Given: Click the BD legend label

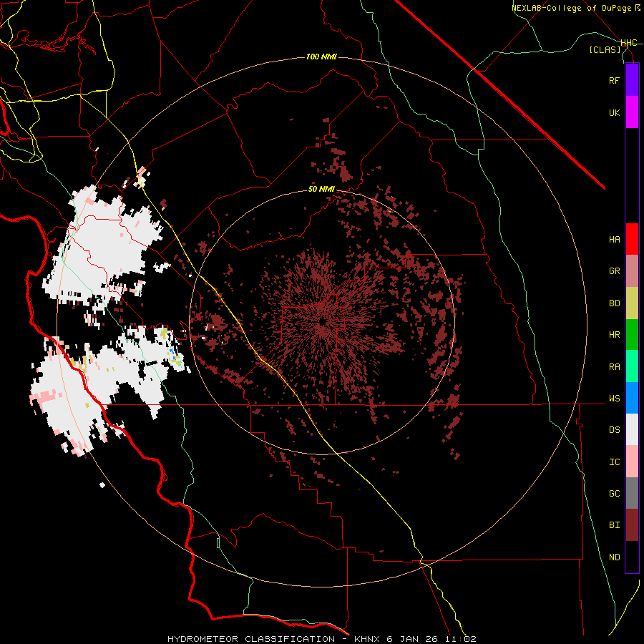Looking at the screenshot, I should [x=615, y=303].
